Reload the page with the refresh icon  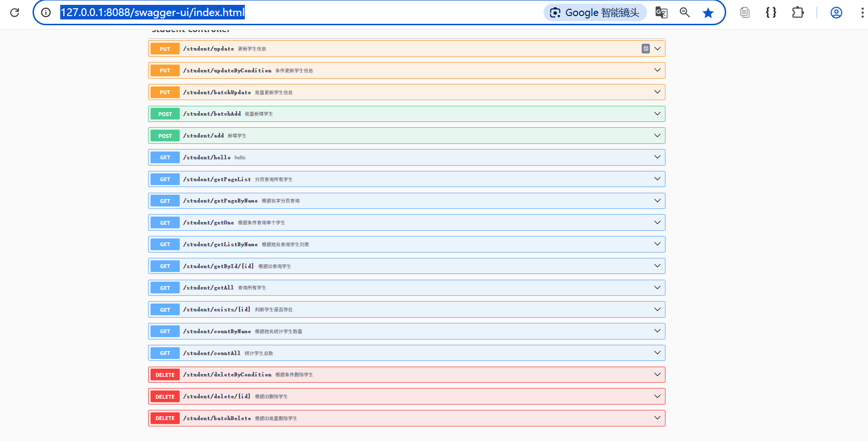(x=15, y=13)
